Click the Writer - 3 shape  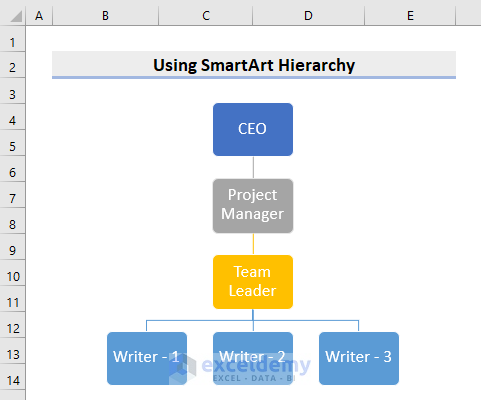[x=359, y=358]
